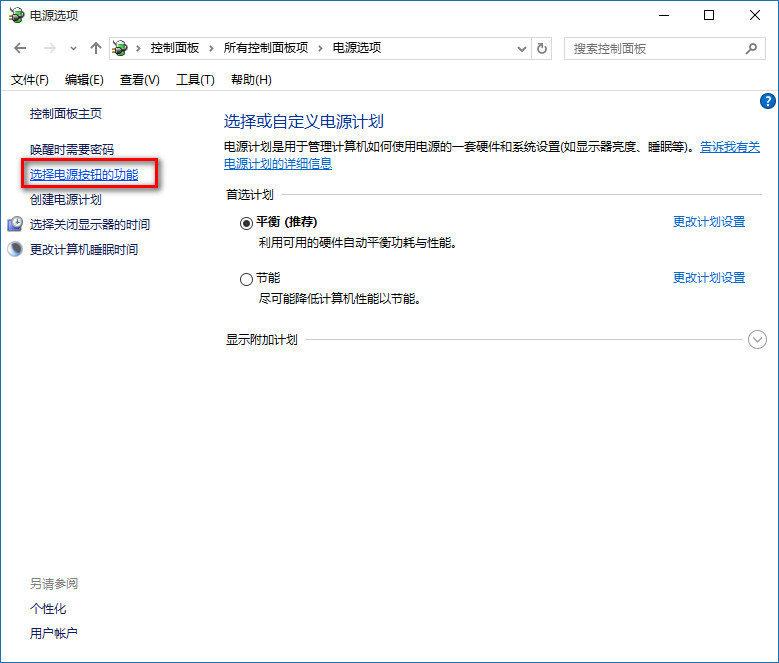The image size is (779, 663).
Task: Open the blue Help question mark icon
Action: (767, 101)
